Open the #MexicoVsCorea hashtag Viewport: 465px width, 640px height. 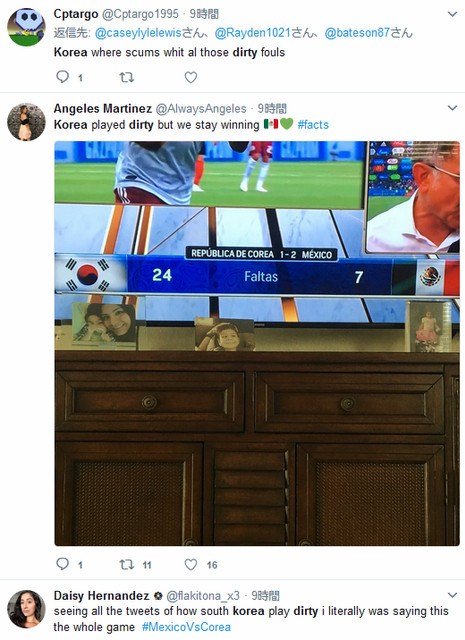186,627
